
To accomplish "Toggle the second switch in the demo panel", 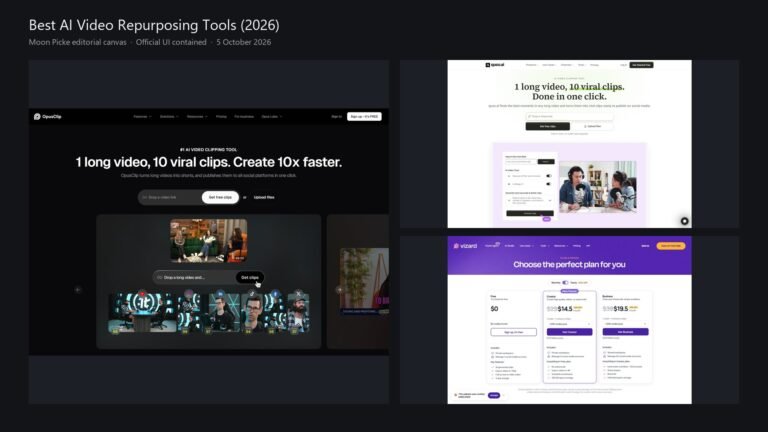I will pos(548,184).
